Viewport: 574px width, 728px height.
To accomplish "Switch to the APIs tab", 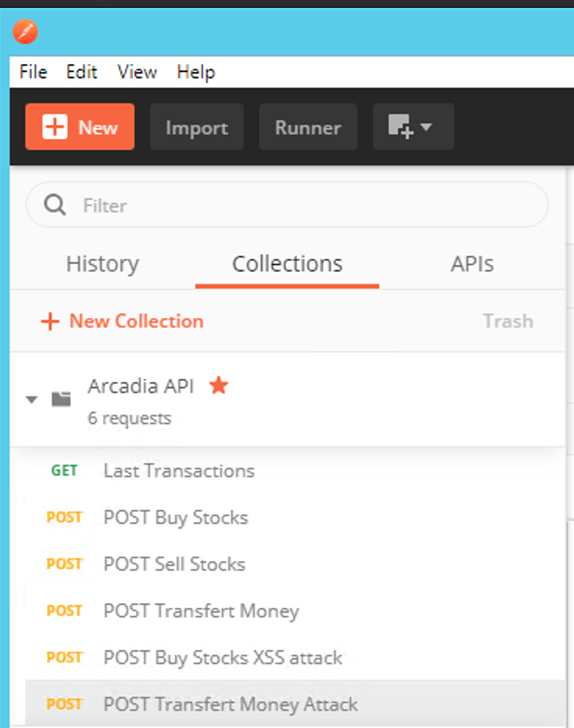I will [x=473, y=264].
